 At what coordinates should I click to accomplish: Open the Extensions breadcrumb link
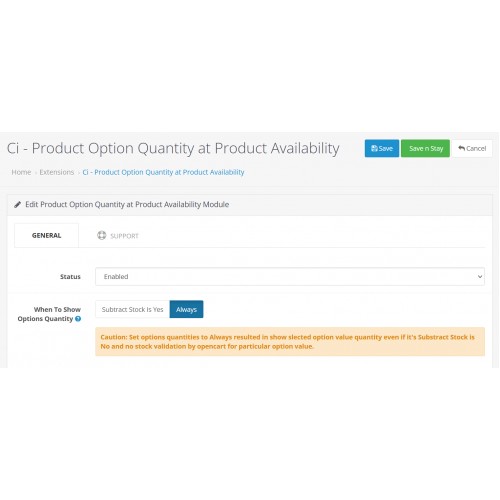coord(57,172)
